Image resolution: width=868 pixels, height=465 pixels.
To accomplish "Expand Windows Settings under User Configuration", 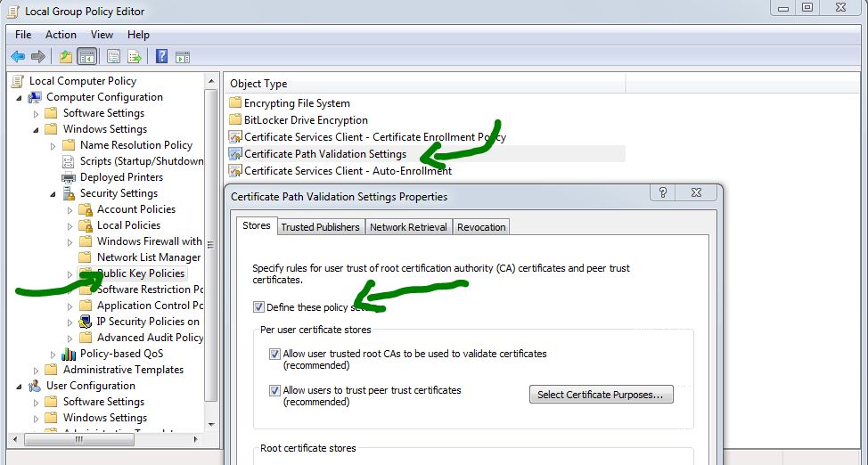I will click(x=36, y=419).
